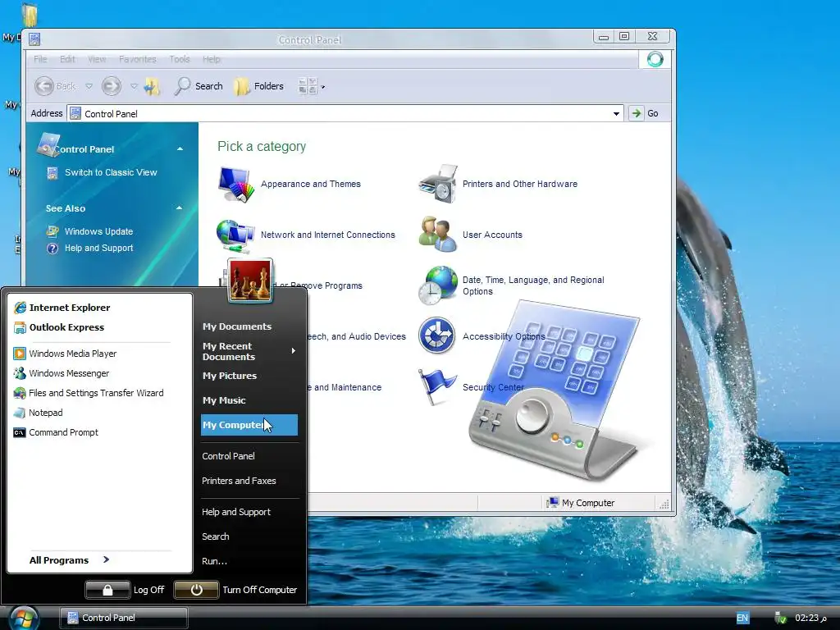Click the Windows throbber icon in menu bar

pyautogui.click(x=655, y=59)
